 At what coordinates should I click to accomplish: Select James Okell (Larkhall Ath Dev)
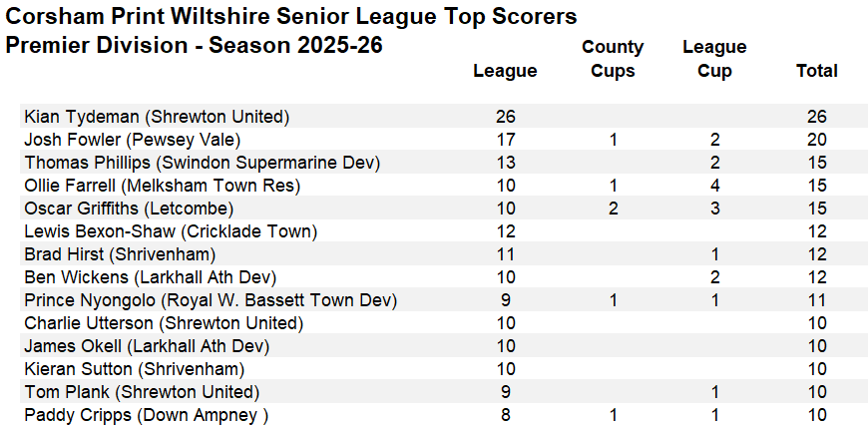147,346
